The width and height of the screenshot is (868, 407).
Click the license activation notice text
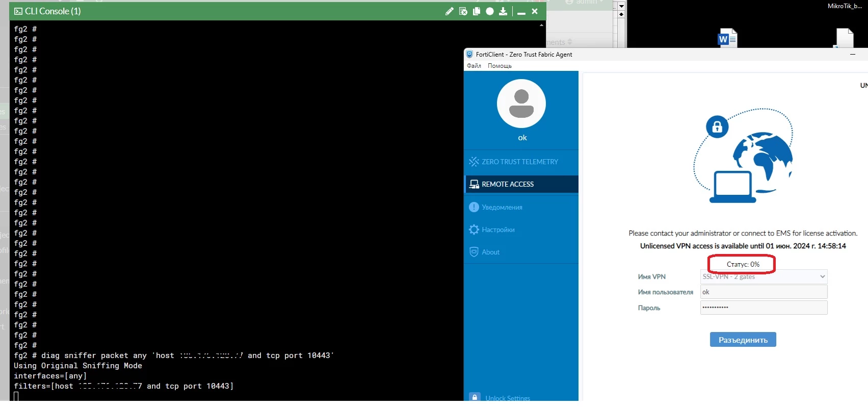click(x=743, y=233)
